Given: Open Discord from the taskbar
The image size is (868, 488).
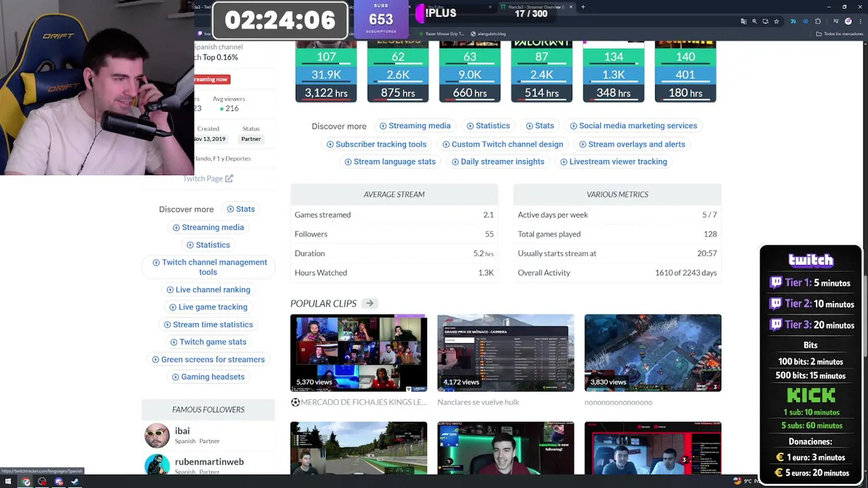Looking at the screenshot, I should pos(58,482).
